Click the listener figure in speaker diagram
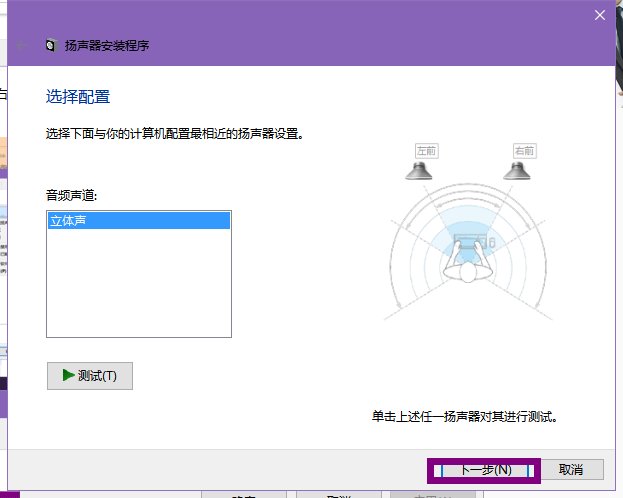Image resolution: width=623 pixels, height=498 pixels. [x=468, y=263]
